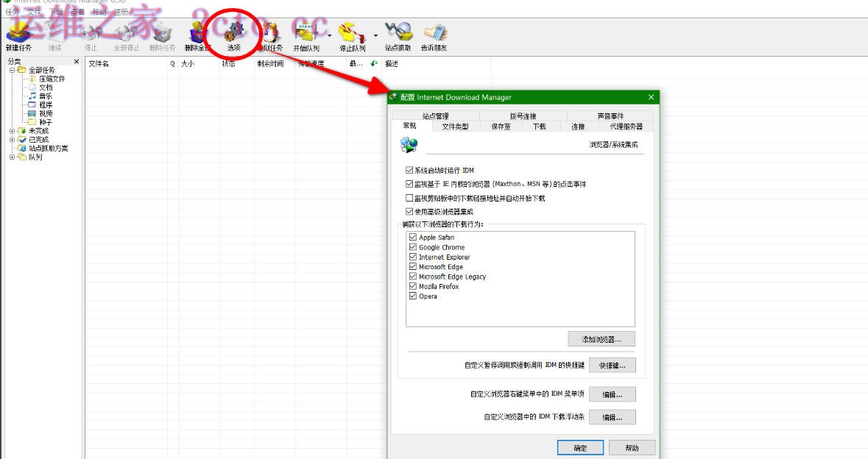Image resolution: width=868 pixels, height=459 pixels.
Task: Enable 监视剪贴板 download link checkbox
Action: point(409,198)
